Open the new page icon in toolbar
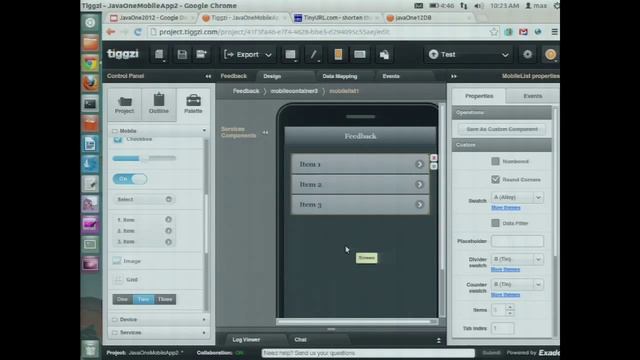640x360 pixels. click(159, 54)
